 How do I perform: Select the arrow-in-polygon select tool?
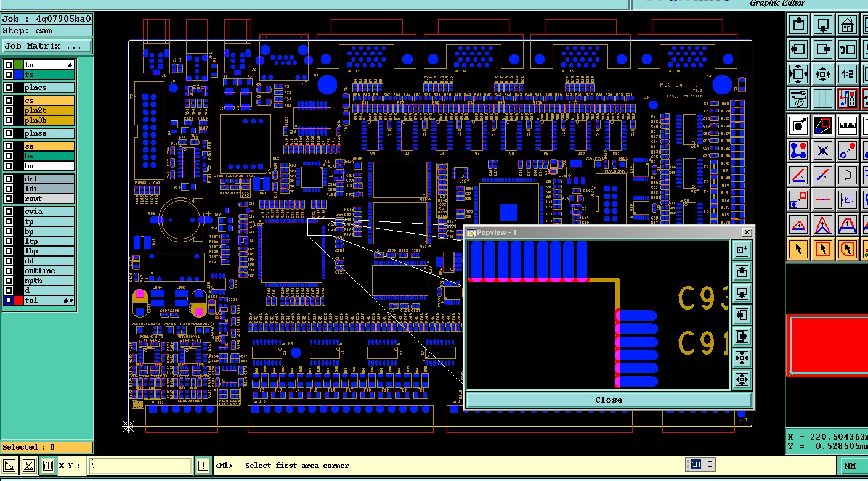[848, 249]
